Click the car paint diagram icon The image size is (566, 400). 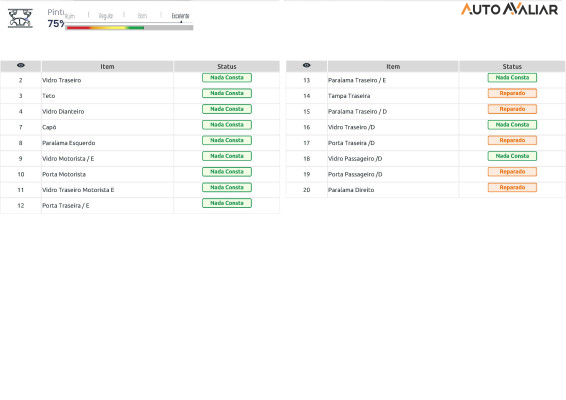coord(20,18)
